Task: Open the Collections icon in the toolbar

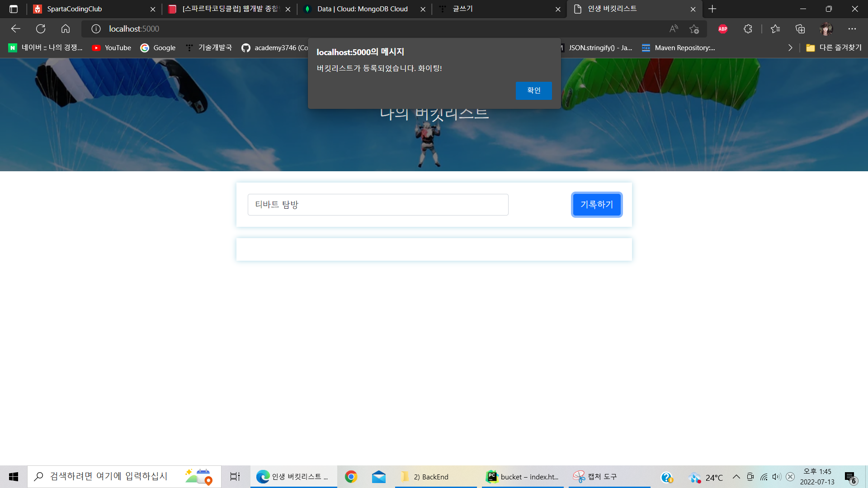Action: [x=800, y=29]
